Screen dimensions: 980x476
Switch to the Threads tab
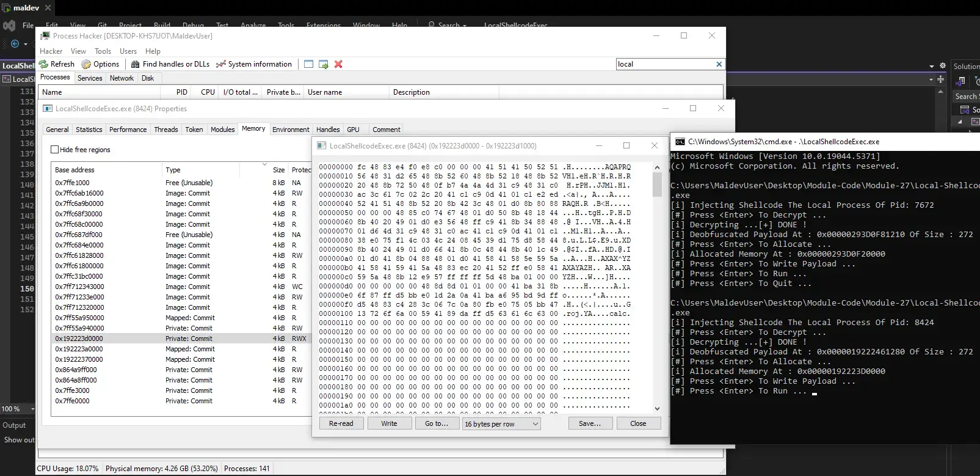165,130
